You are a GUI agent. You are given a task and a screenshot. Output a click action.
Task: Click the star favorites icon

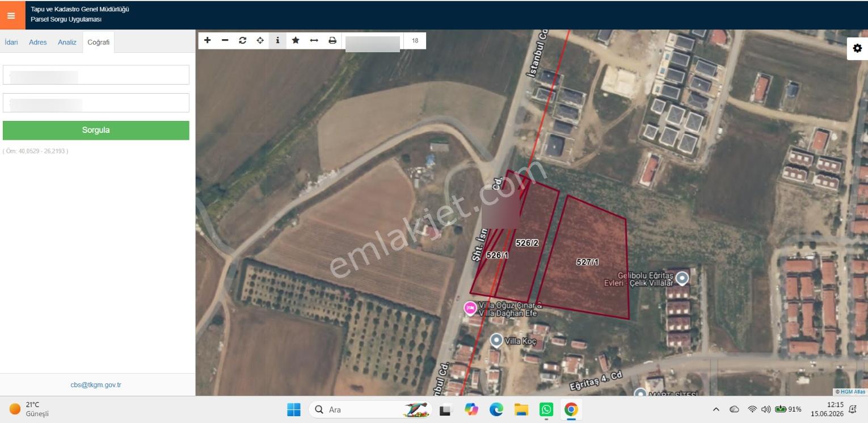coord(296,40)
